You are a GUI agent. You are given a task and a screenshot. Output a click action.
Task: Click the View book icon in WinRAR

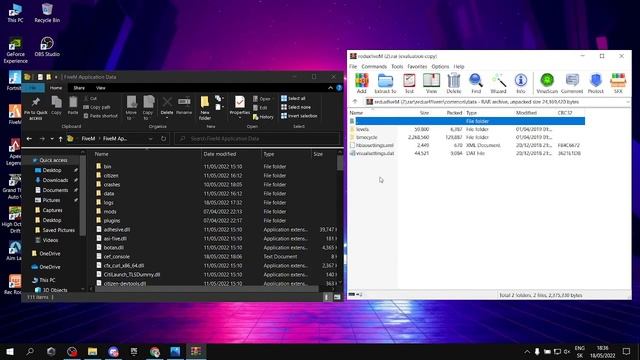point(431,83)
